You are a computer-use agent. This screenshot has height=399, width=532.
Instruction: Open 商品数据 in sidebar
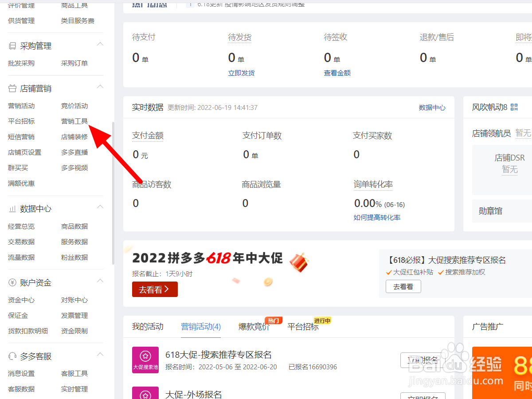click(74, 227)
